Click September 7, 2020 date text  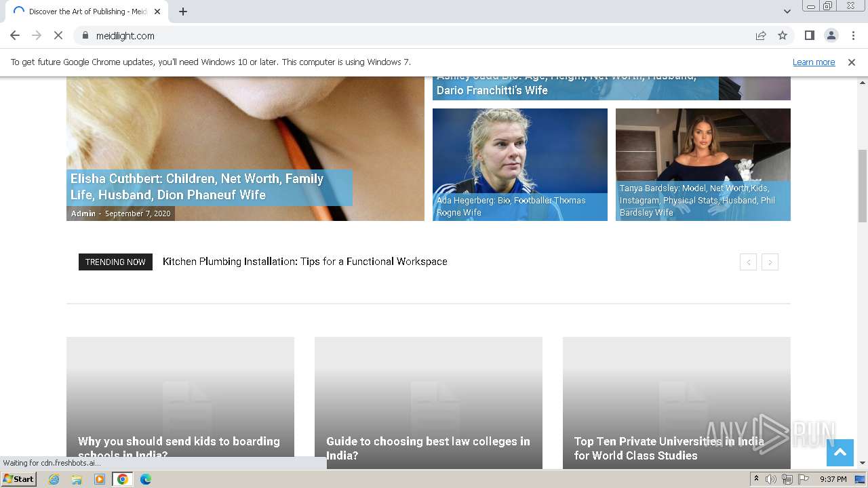tap(138, 213)
